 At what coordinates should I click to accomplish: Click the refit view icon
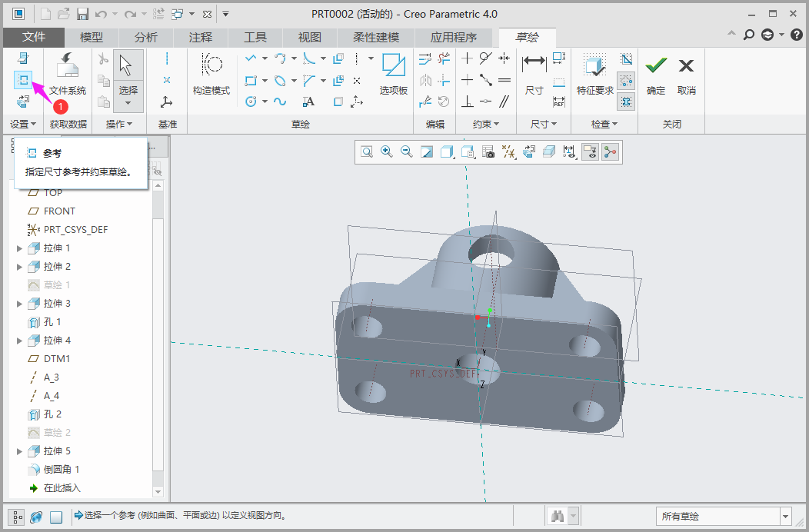pyautogui.click(x=367, y=152)
